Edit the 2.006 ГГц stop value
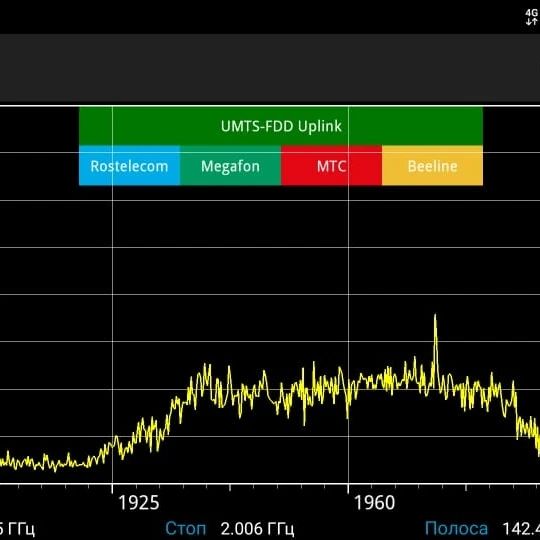Image resolution: width=540 pixels, height=540 pixels. pos(257,528)
